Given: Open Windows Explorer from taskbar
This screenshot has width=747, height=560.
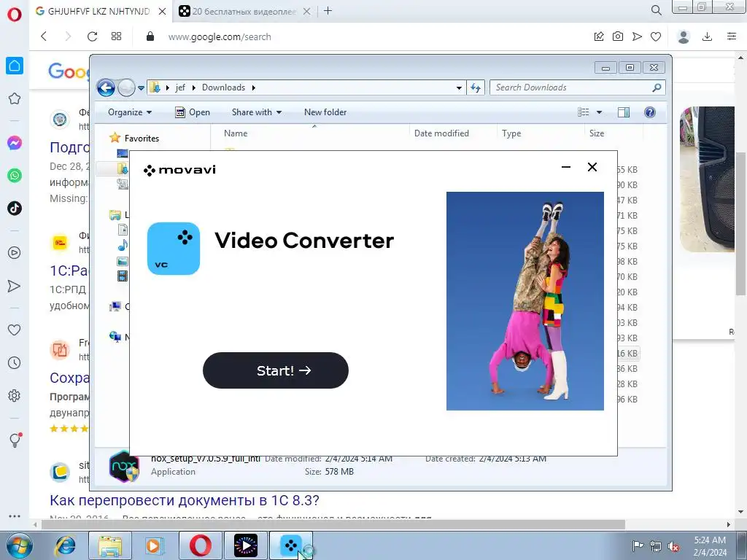Looking at the screenshot, I should pyautogui.click(x=110, y=545).
